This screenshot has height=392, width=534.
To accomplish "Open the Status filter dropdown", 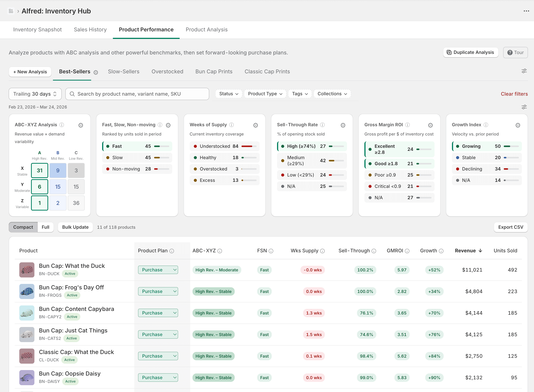I will click(228, 94).
